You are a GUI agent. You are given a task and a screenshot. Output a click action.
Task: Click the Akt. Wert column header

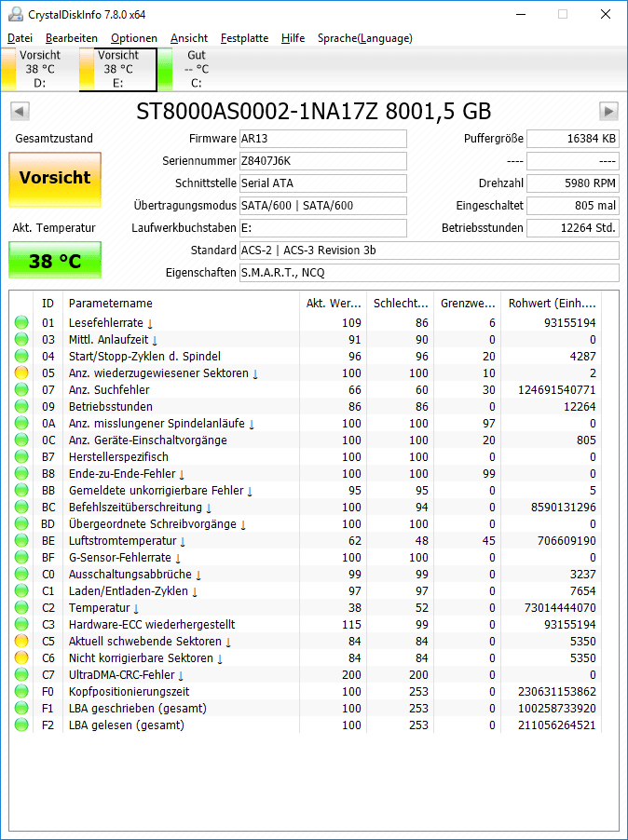coord(333,304)
